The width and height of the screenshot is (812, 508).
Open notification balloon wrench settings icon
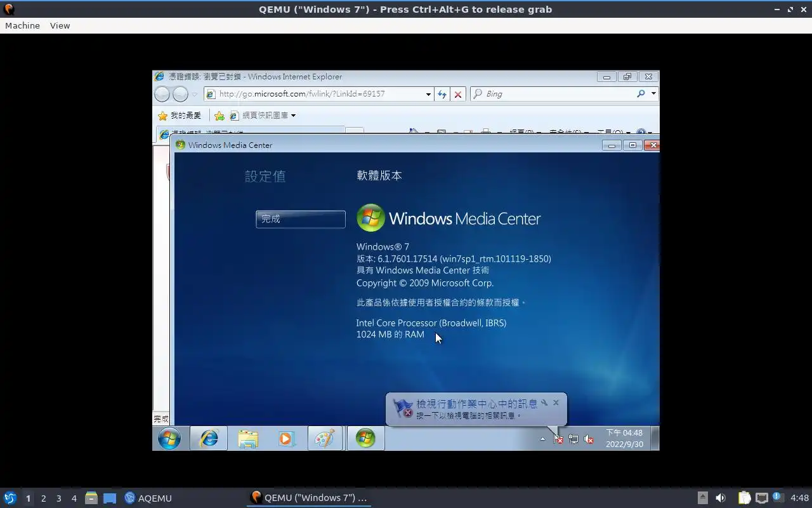(544, 403)
